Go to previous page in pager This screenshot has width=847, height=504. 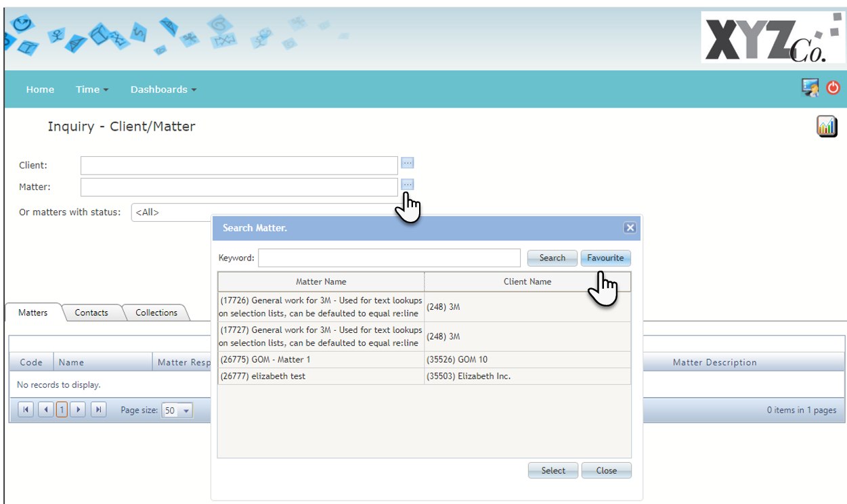45,409
